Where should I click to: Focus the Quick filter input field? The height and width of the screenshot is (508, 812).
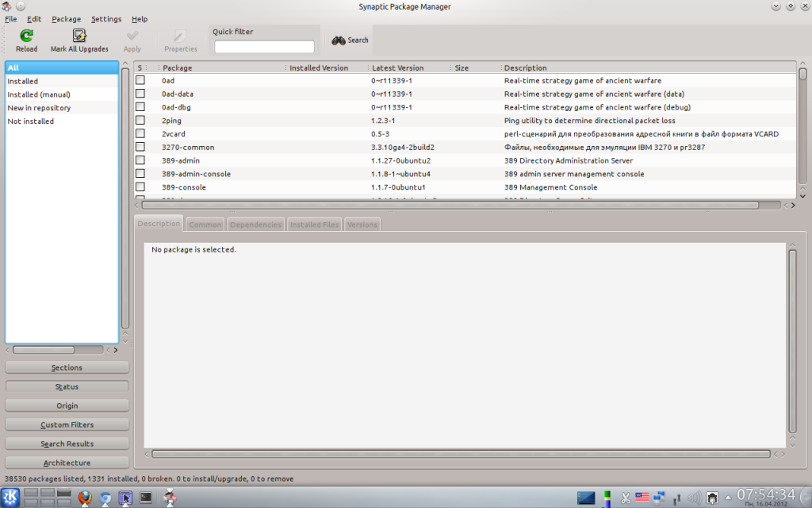coord(264,47)
